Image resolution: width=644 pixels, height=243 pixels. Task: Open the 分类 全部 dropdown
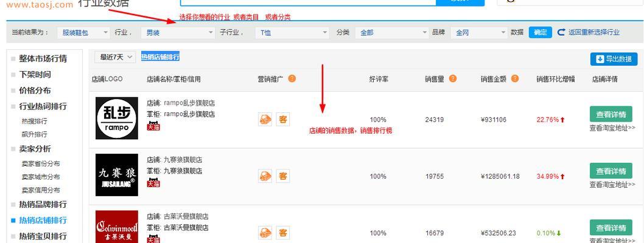392,33
